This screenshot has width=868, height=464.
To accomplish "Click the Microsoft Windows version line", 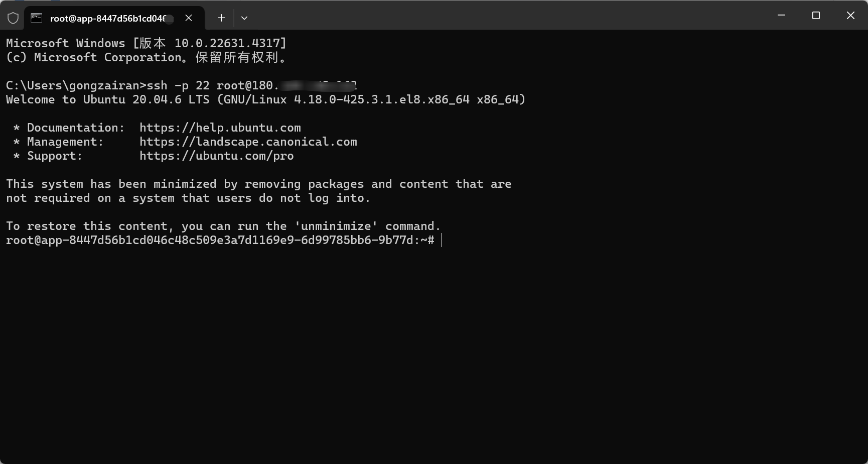I will [x=146, y=43].
